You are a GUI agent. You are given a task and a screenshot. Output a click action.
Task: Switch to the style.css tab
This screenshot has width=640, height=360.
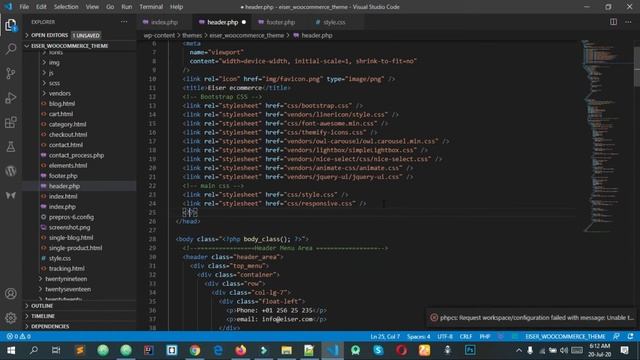(334, 22)
